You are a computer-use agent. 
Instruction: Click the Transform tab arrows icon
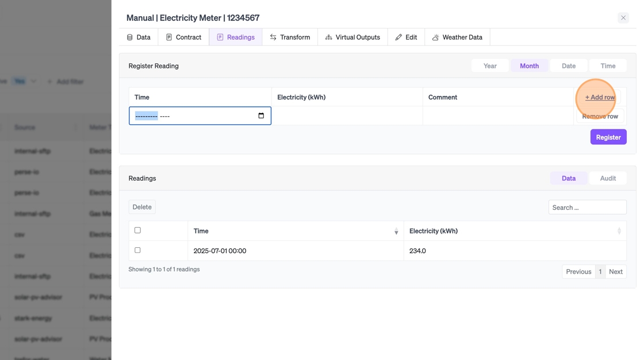click(273, 37)
